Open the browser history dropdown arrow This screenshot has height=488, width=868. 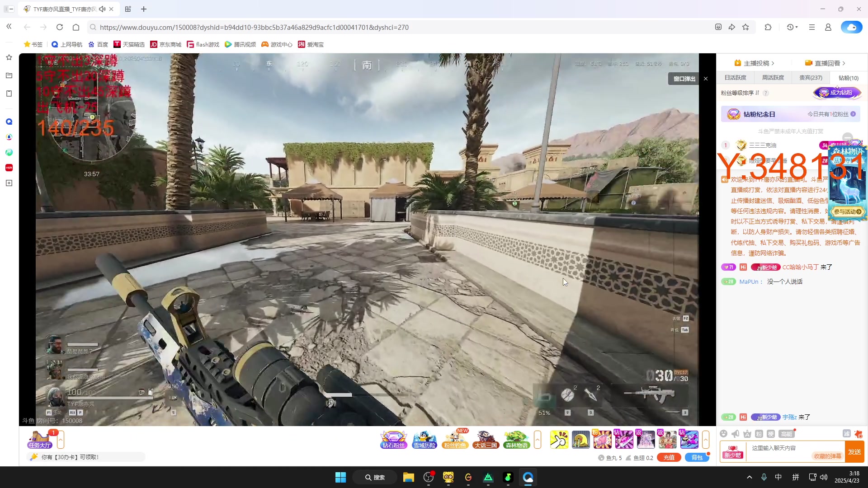click(797, 27)
